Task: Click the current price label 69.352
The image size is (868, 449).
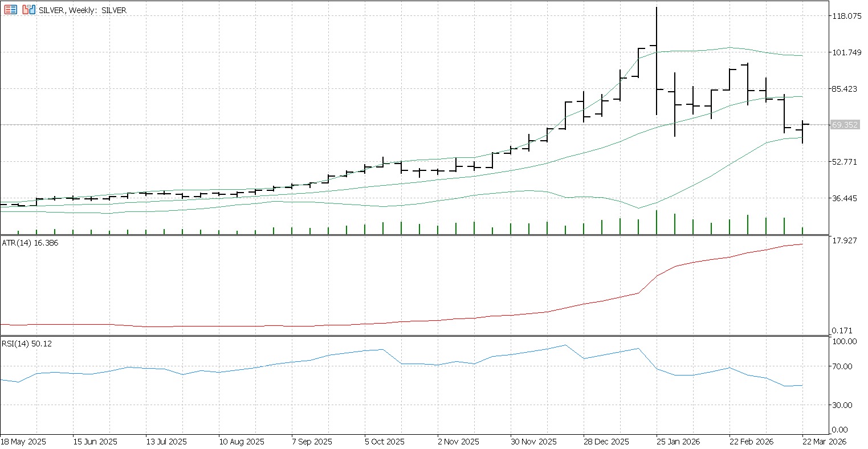Action: tap(845, 125)
